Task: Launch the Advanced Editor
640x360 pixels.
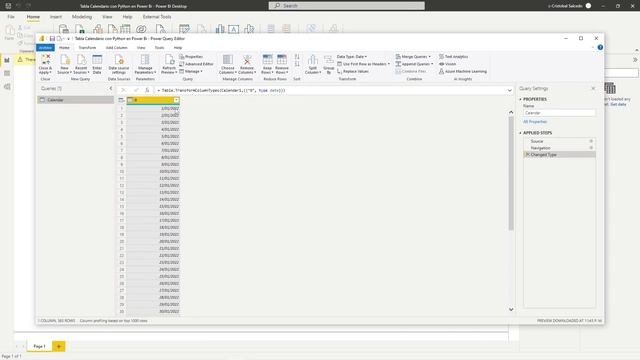Action: coord(196,64)
